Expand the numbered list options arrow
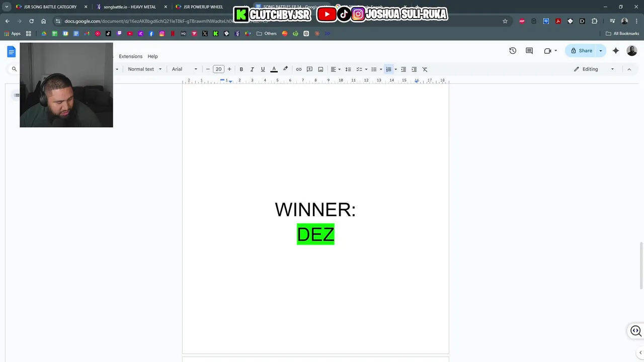Image resolution: width=644 pixels, height=362 pixels. [x=395, y=69]
